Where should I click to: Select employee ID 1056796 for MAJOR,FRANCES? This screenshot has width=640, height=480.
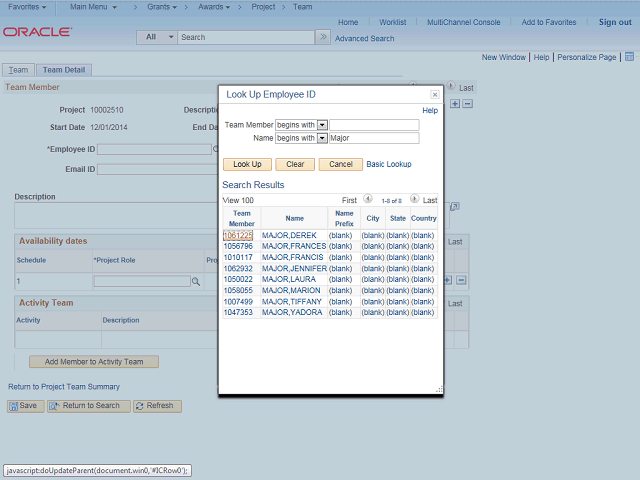click(x=238, y=246)
